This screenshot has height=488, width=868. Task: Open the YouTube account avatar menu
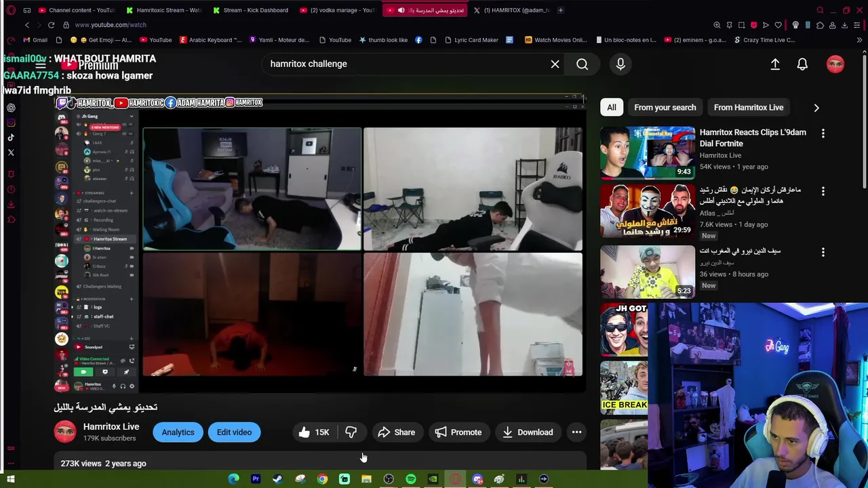835,64
